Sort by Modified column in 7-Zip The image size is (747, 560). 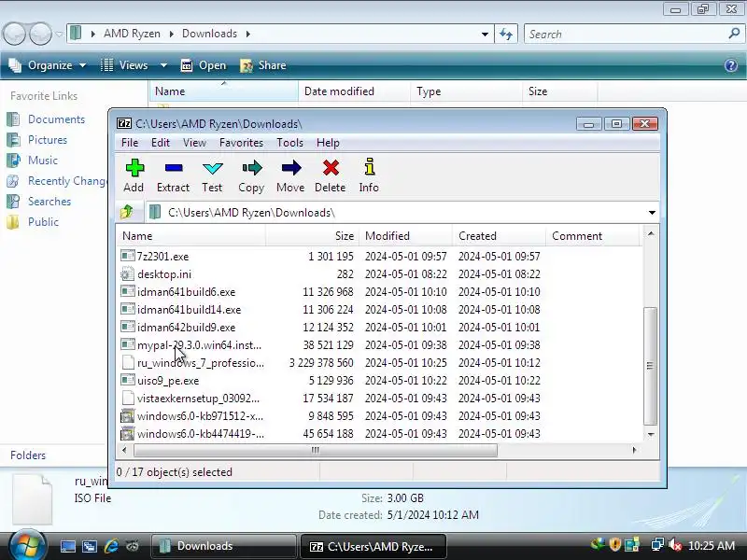coord(405,236)
